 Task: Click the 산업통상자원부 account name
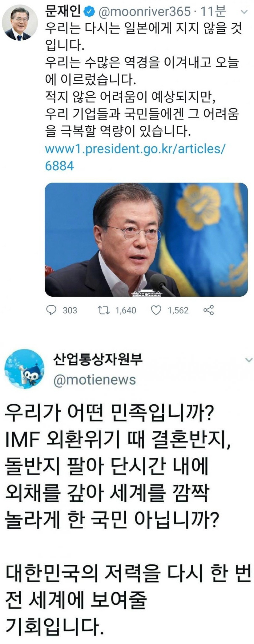coord(98,359)
